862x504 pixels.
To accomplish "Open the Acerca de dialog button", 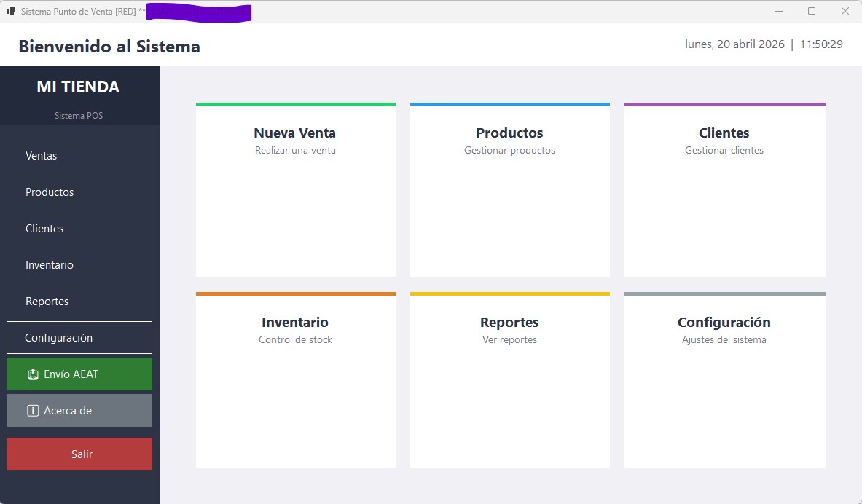I will (x=79, y=411).
